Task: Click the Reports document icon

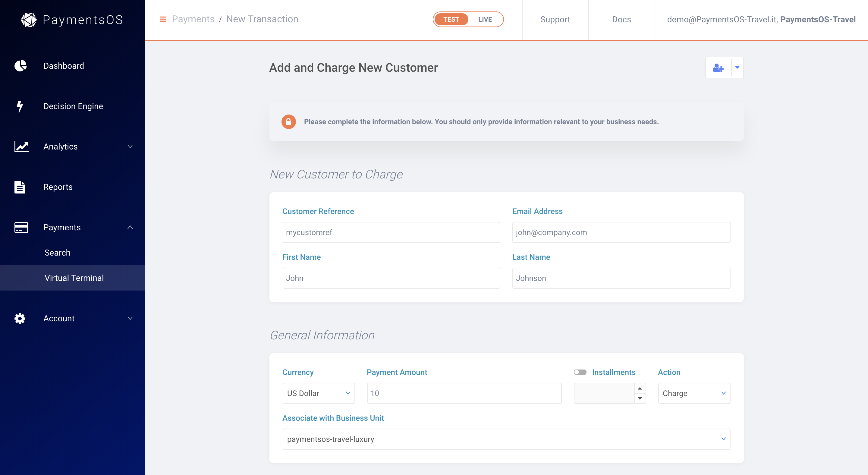Action: [20, 187]
